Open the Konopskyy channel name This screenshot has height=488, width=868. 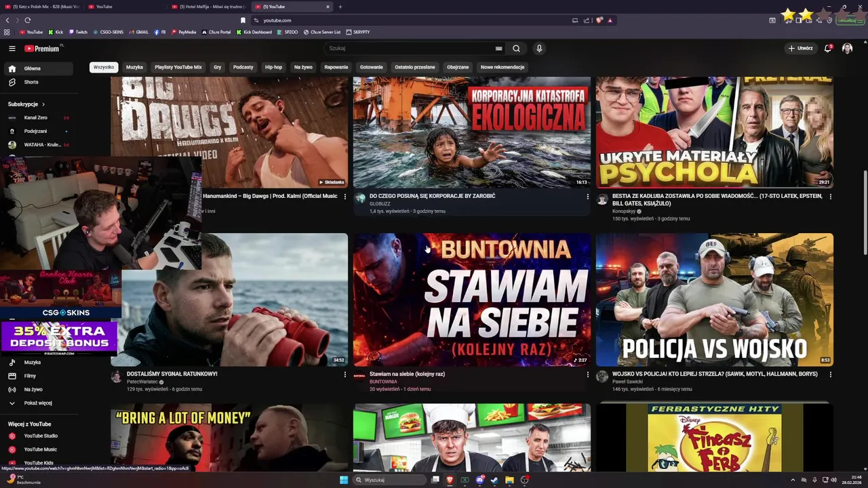click(625, 211)
